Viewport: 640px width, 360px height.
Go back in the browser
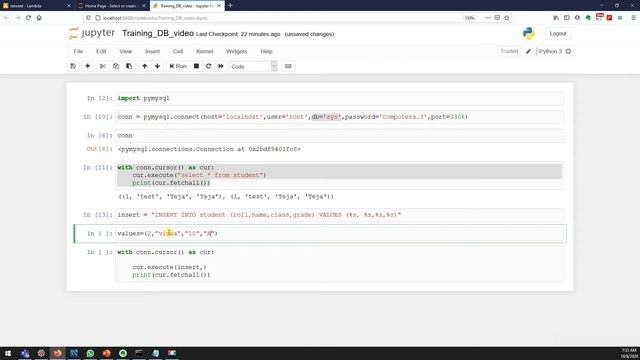(x=7, y=18)
